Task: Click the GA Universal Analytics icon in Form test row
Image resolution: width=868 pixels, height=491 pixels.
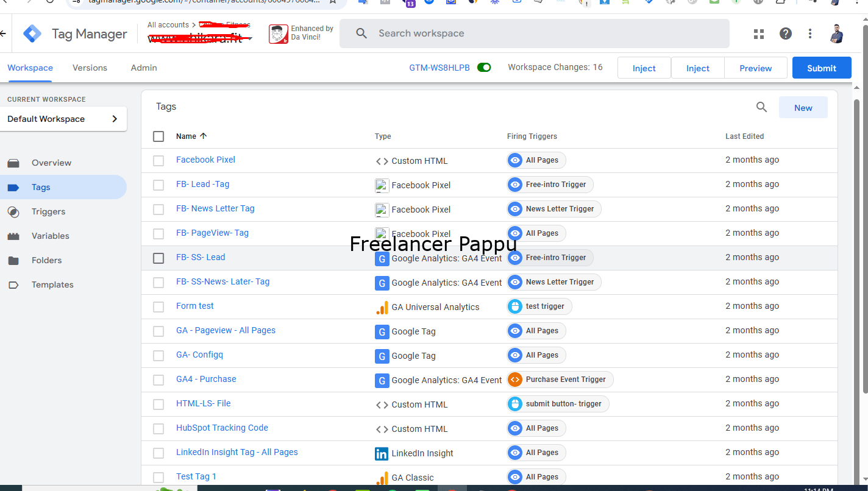Action: pos(382,307)
